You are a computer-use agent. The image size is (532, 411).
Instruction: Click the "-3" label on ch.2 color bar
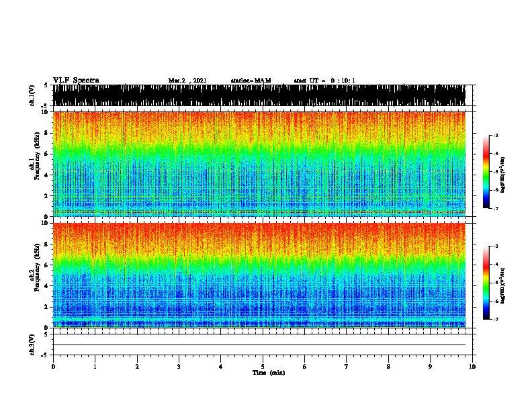496,246
